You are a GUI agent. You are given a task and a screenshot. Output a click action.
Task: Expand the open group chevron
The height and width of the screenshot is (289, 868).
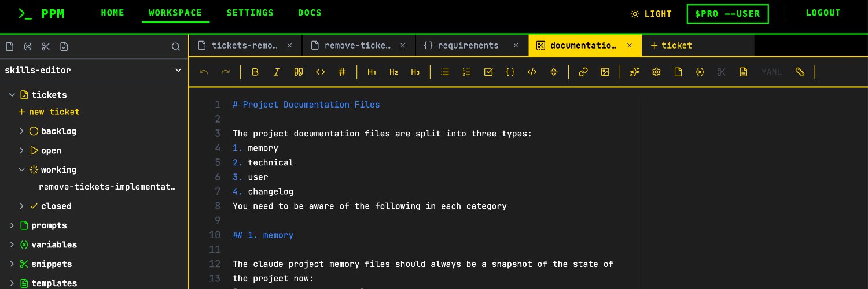click(x=21, y=150)
